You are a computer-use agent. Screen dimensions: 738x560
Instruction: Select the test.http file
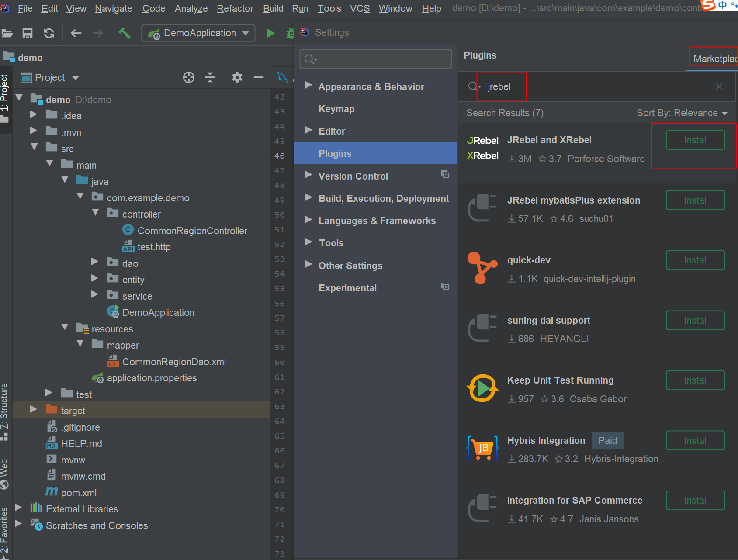coord(154,247)
